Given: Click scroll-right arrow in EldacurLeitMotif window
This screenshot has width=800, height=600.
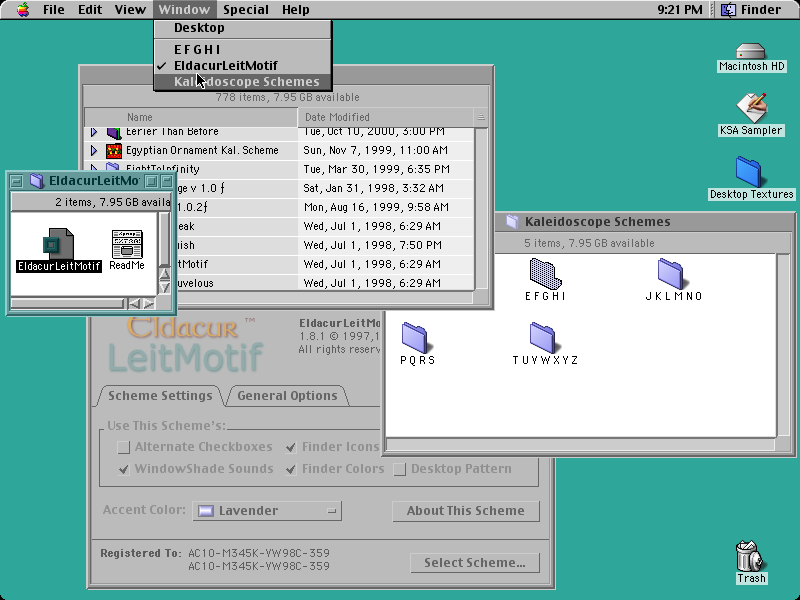Looking at the screenshot, I should coord(148,304).
